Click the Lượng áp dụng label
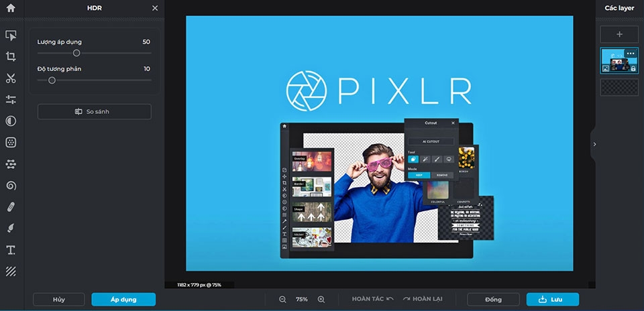This screenshot has width=644, height=311. point(60,42)
